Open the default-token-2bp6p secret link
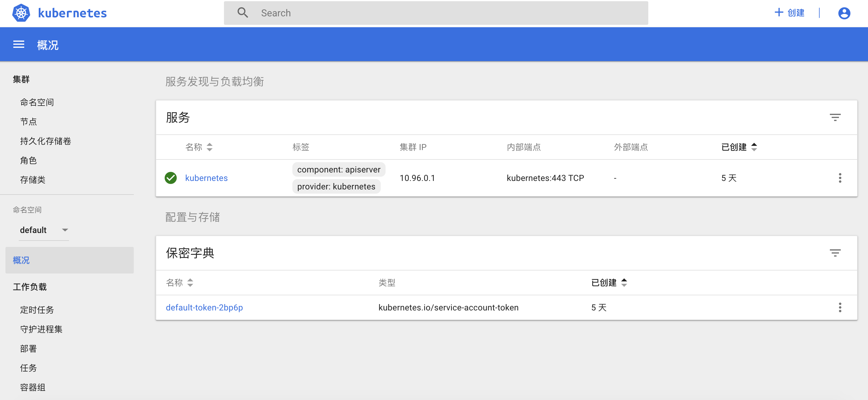 (204, 307)
